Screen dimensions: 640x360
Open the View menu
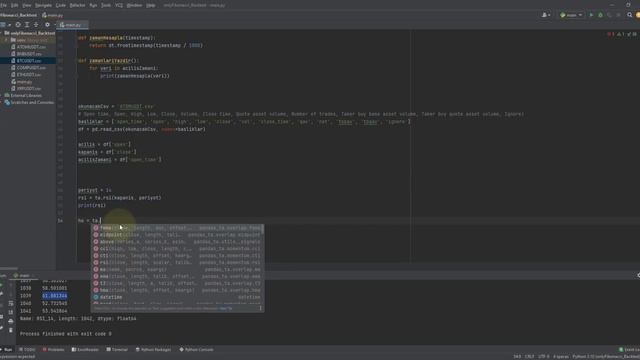(x=27, y=5)
